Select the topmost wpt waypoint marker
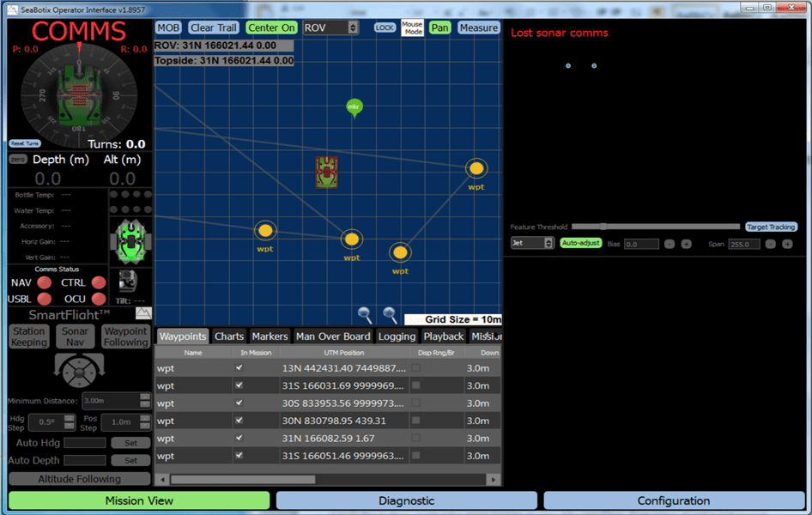This screenshot has width=812, height=515. coord(476,168)
